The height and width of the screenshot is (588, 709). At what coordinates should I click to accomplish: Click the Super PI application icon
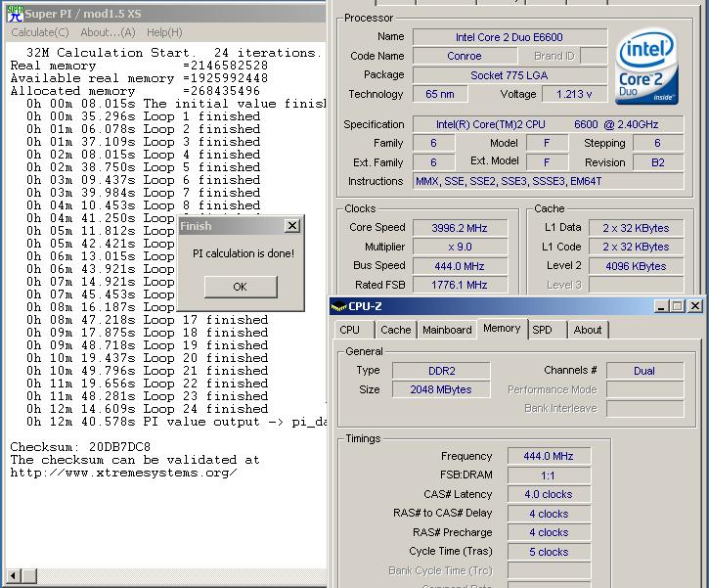[15, 14]
